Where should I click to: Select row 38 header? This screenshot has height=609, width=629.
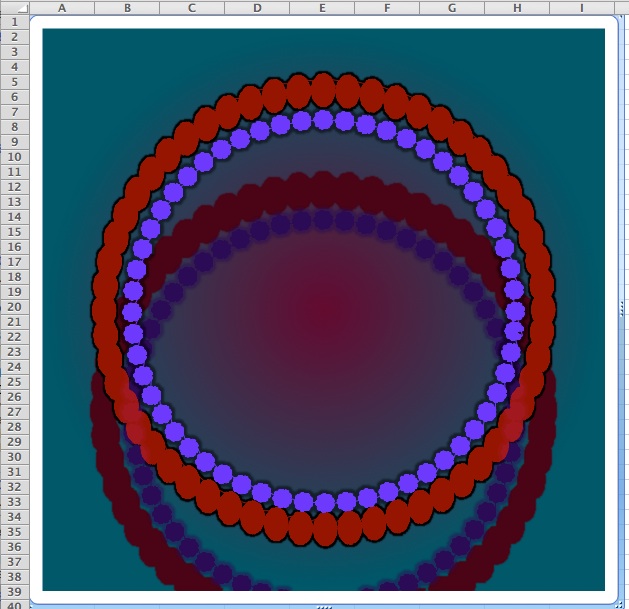coord(14,577)
